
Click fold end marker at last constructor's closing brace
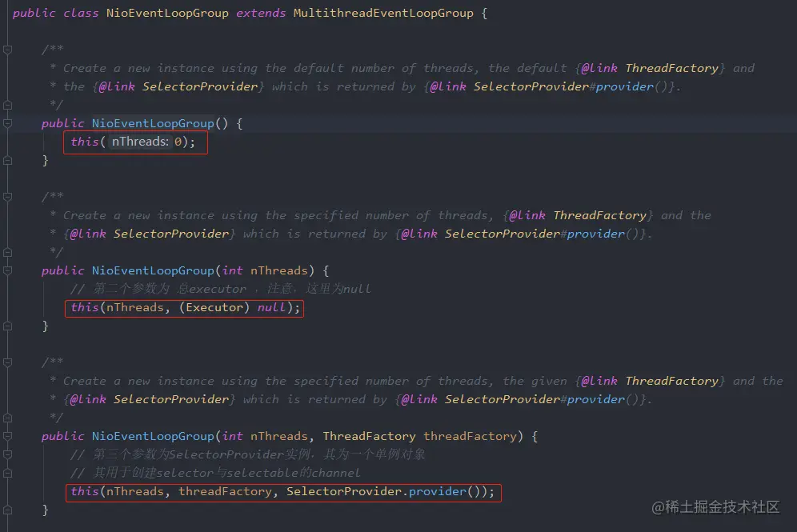tap(8, 510)
